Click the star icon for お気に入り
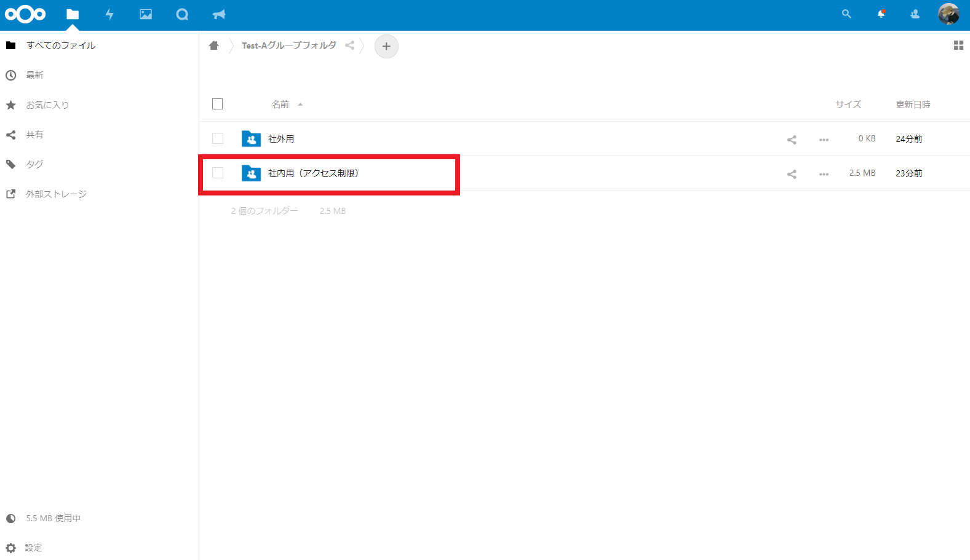Image resolution: width=970 pixels, height=560 pixels. point(10,105)
